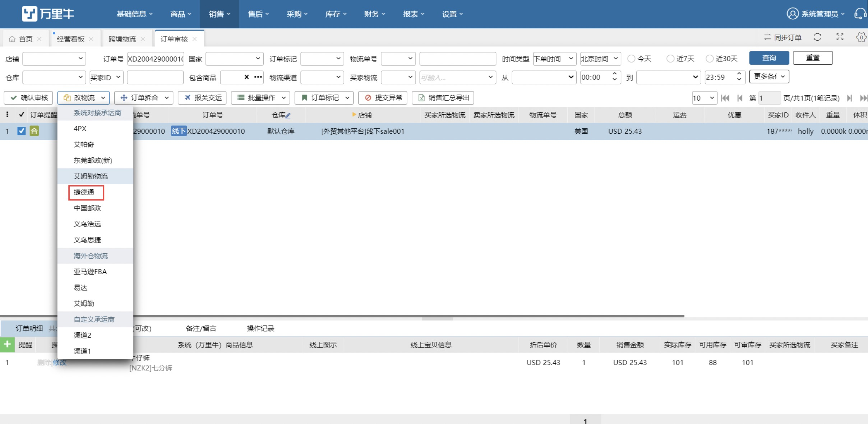Open the 北京时间 timezone dropdown
The height and width of the screenshot is (424, 868).
(x=600, y=59)
